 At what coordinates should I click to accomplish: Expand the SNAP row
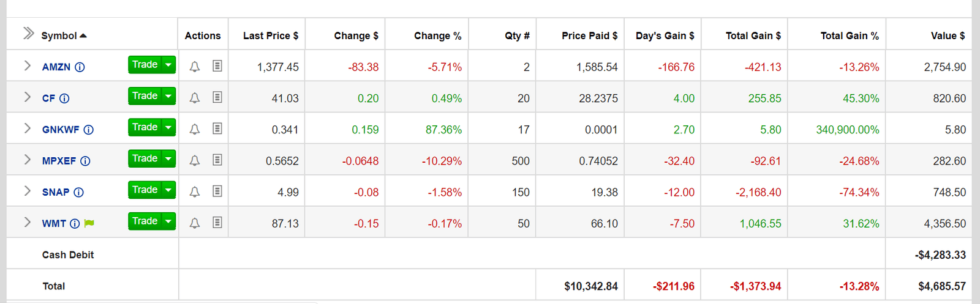point(27,191)
